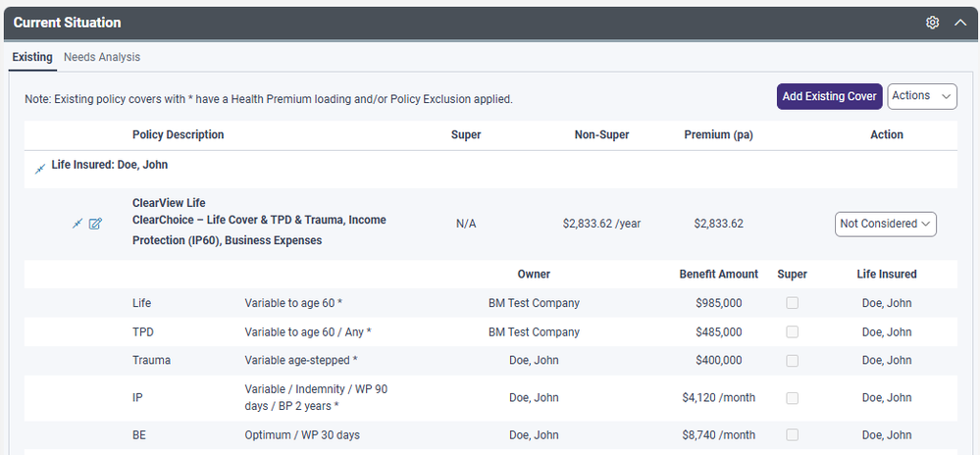The height and width of the screenshot is (455, 980).
Task: Click the Premium (pa) column header
Action: click(718, 135)
